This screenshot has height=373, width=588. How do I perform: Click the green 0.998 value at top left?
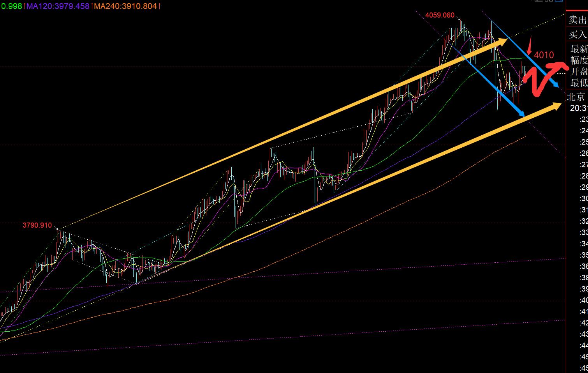click(11, 6)
